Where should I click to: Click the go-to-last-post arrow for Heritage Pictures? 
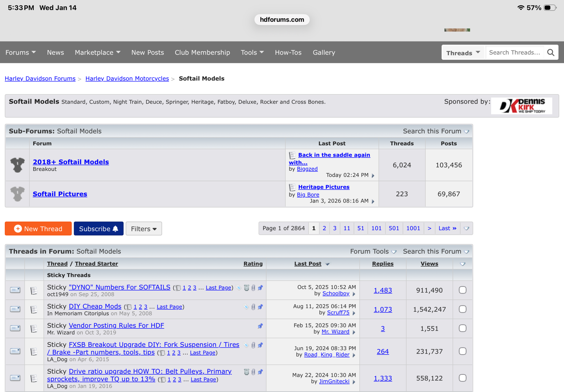point(373,202)
